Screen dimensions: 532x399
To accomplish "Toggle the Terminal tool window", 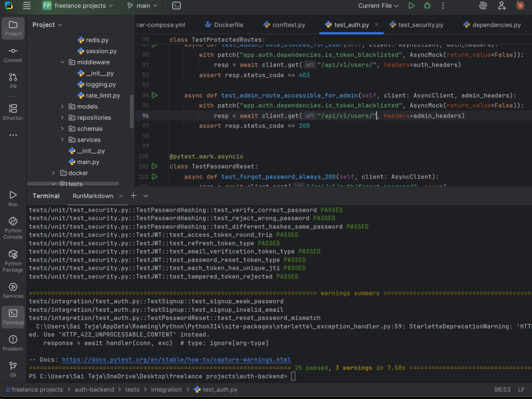I will [13, 317].
